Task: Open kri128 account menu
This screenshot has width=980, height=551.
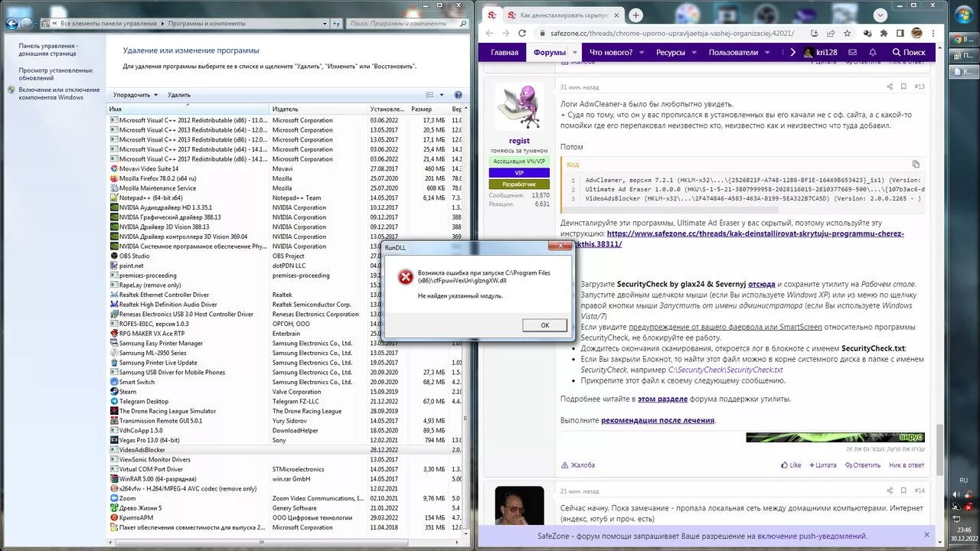Action: click(821, 52)
